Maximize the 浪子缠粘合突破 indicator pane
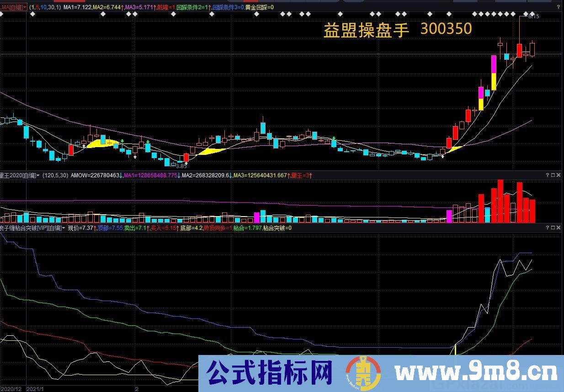This screenshot has height=392, width=564. 553,227
